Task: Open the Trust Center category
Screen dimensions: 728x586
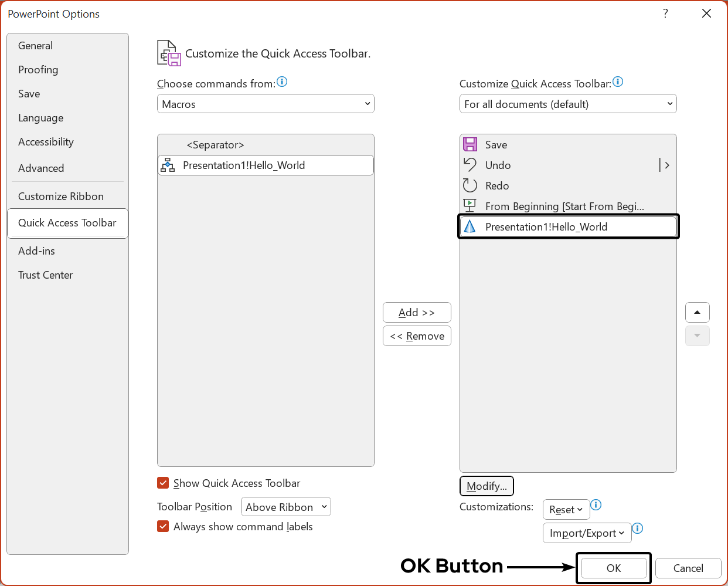Action: (46, 275)
